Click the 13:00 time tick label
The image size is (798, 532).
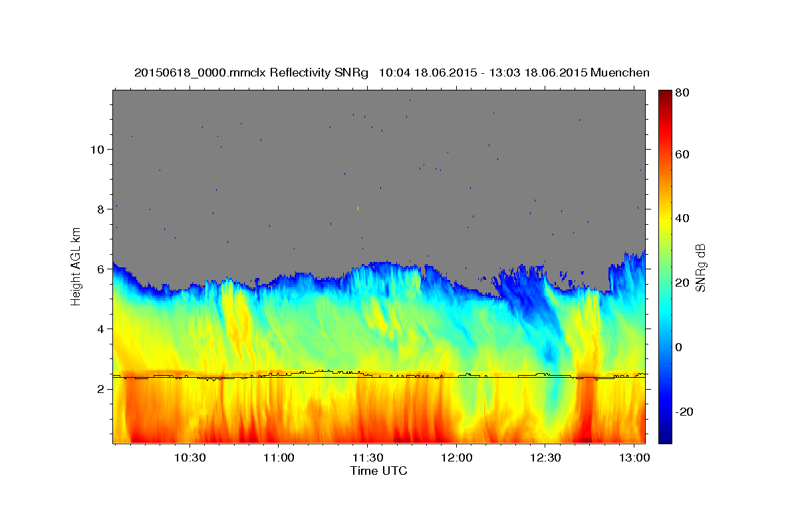[x=634, y=458]
